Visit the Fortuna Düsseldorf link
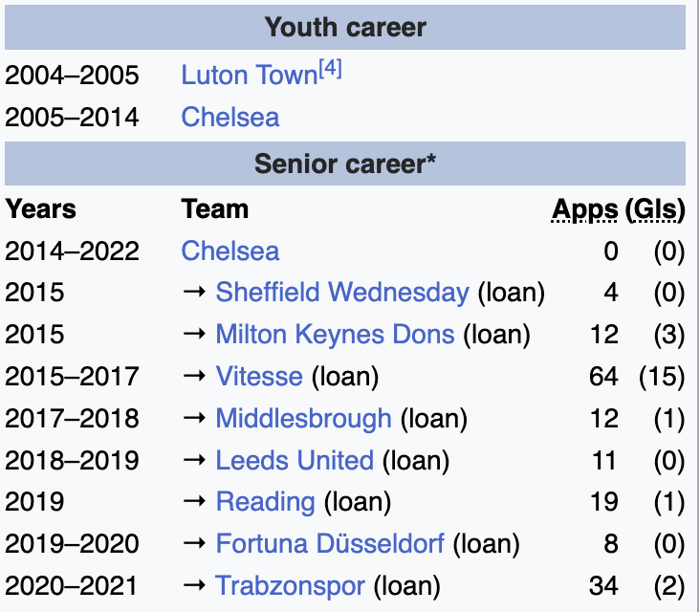Screen dimensions: 700x612 330,544
